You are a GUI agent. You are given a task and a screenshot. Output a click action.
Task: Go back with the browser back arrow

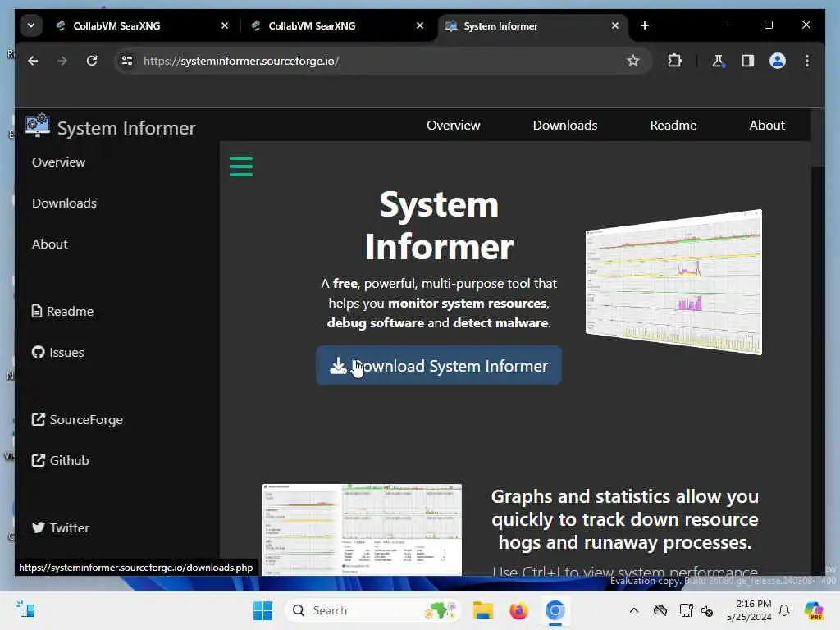pos(33,61)
